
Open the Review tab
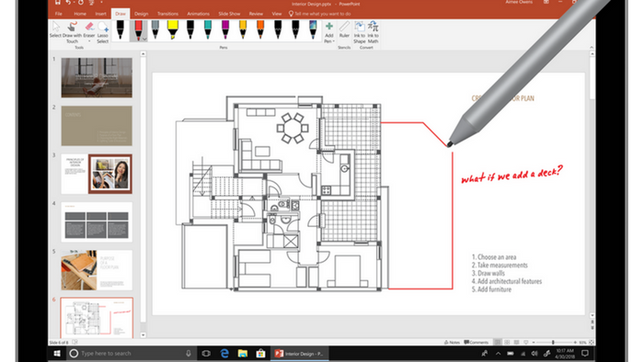tap(256, 14)
